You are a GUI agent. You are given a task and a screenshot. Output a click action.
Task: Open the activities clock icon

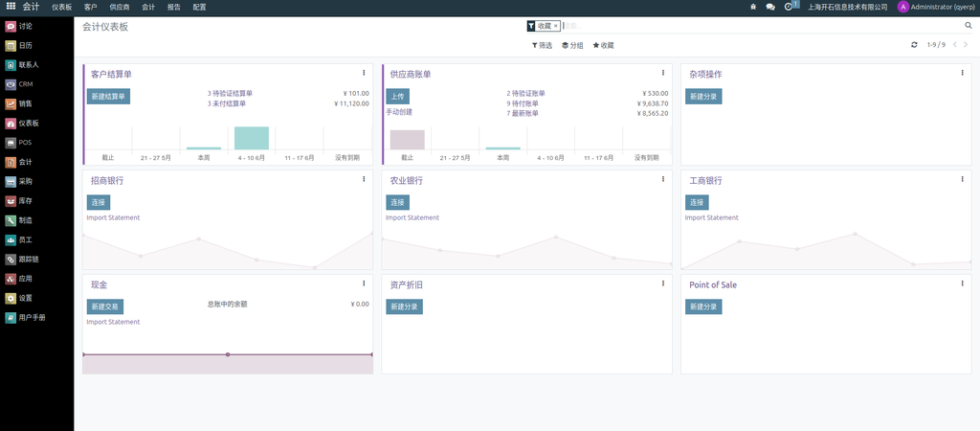(789, 7)
